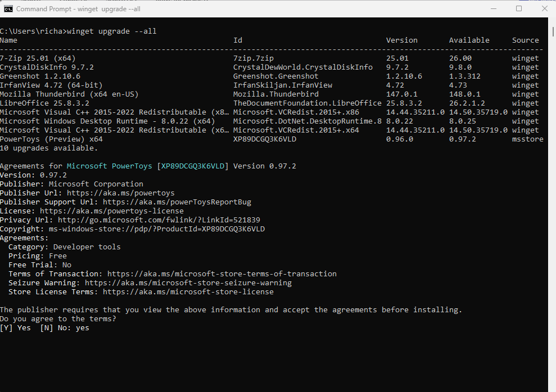556x392 pixels.
Task: Click the 'Category: Developer tools' line
Action: point(65,247)
